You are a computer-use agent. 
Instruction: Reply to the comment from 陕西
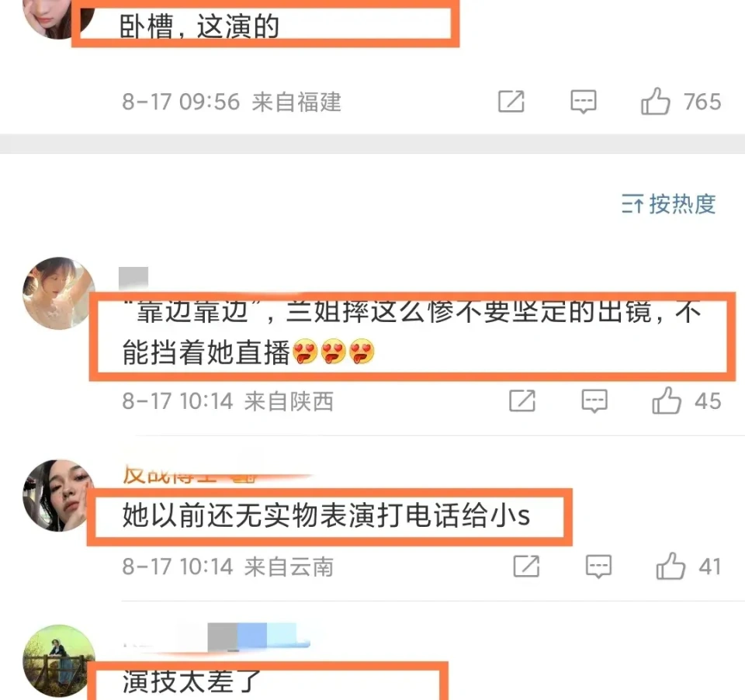[594, 400]
